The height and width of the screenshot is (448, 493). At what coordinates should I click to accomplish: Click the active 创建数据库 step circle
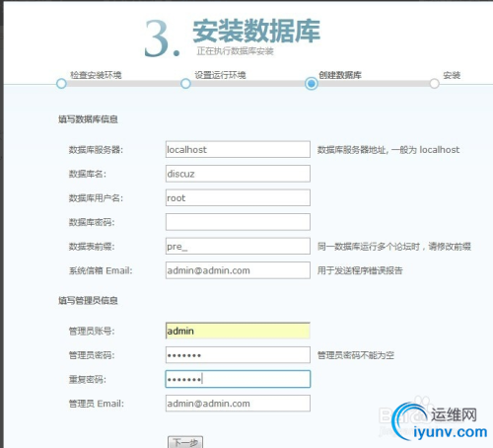[x=311, y=84]
